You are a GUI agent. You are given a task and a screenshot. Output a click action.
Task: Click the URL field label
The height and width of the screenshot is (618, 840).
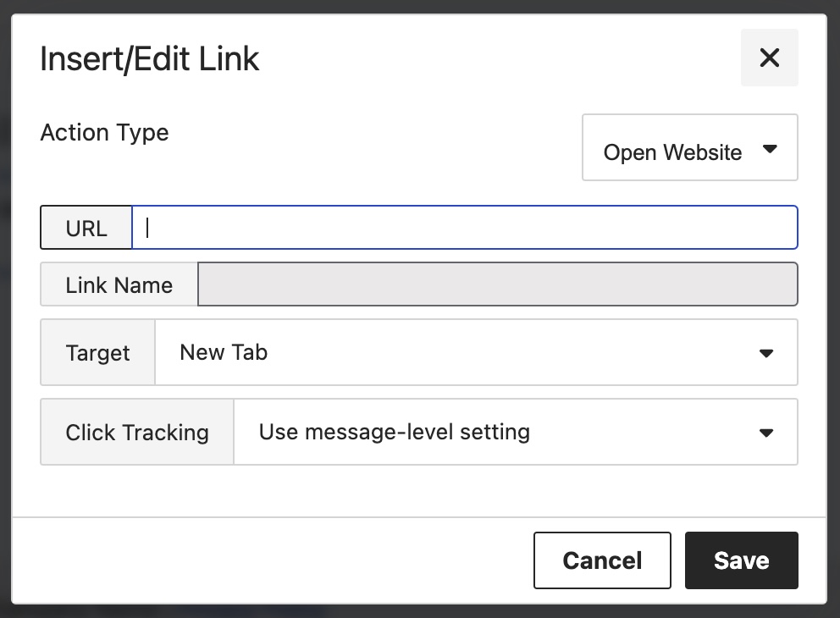(x=86, y=228)
